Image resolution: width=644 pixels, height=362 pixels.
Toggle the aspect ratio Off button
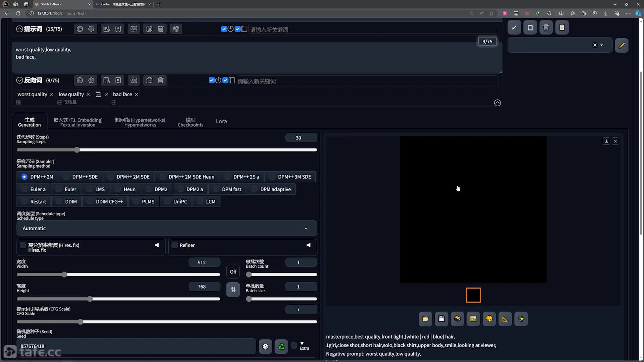point(233,272)
